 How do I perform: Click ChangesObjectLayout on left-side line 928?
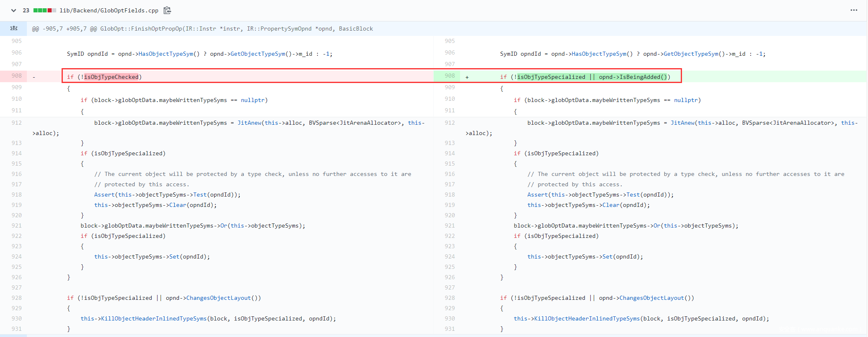pyautogui.click(x=219, y=298)
